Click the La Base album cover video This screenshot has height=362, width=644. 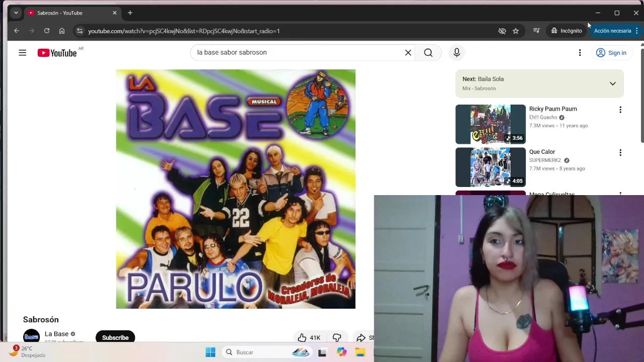(235, 189)
